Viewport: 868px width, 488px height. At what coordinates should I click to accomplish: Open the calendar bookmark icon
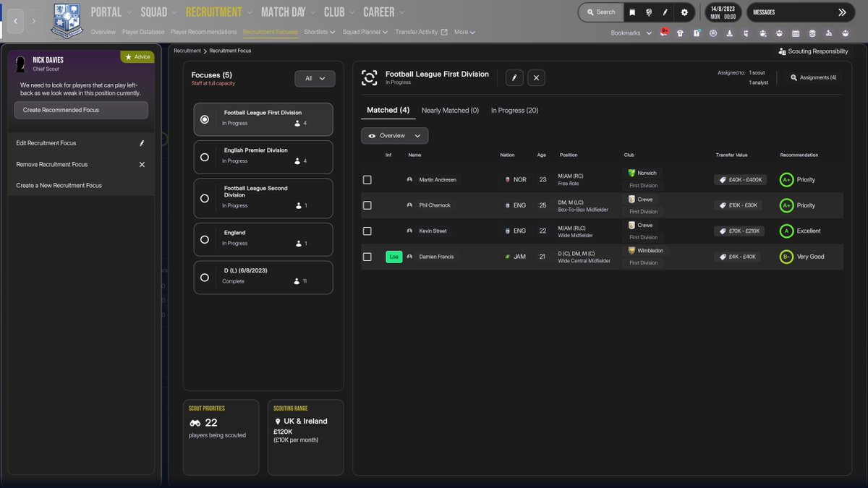click(x=796, y=33)
